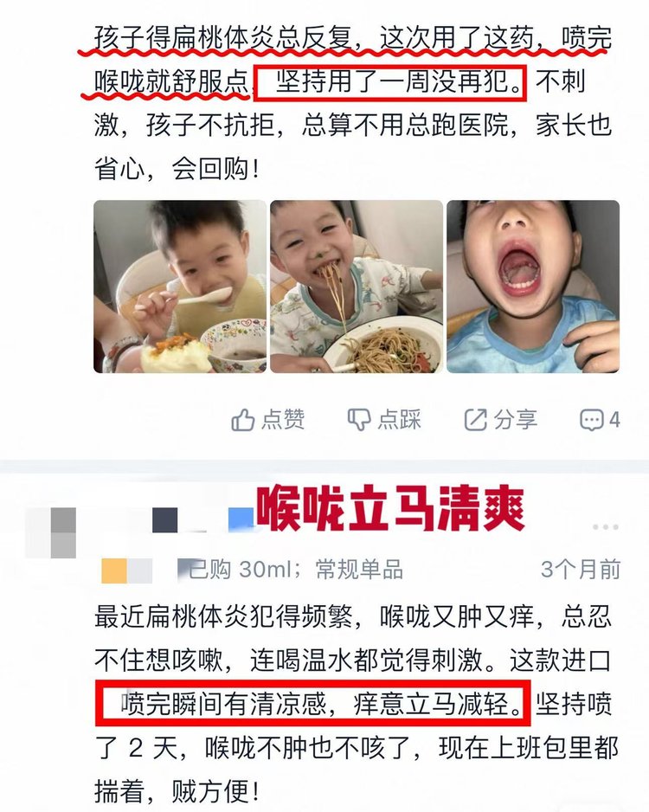Click the 点踩 text label
649x812 pixels.
(400, 420)
